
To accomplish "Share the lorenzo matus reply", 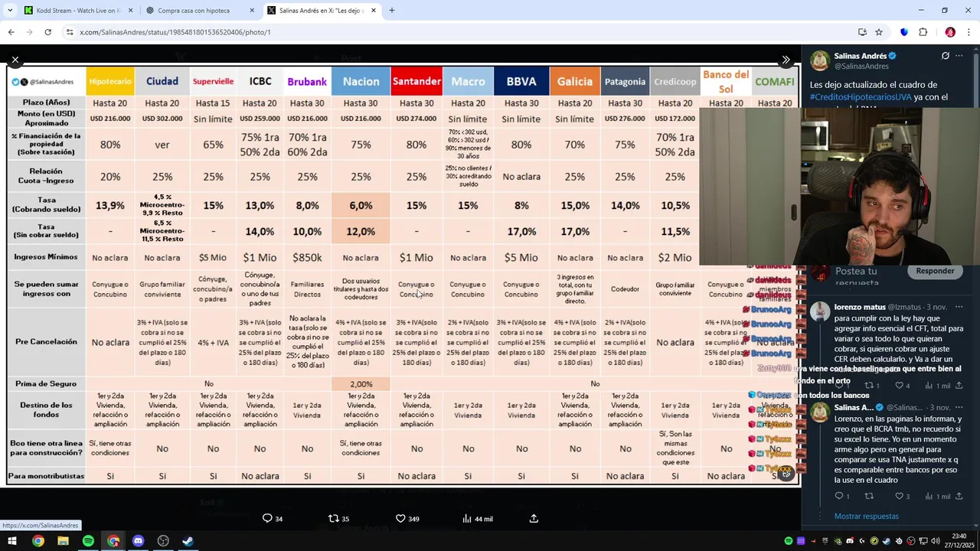I will pyautogui.click(x=960, y=386).
